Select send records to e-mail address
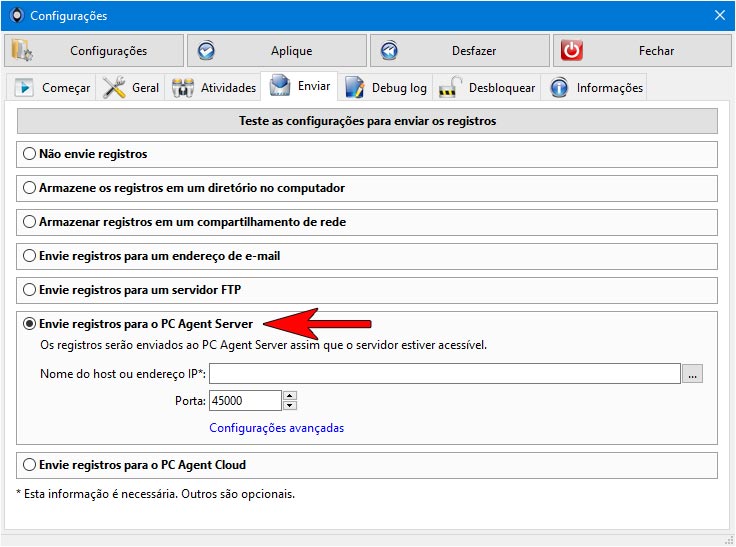Screen dimensions: 736x547 point(29,256)
